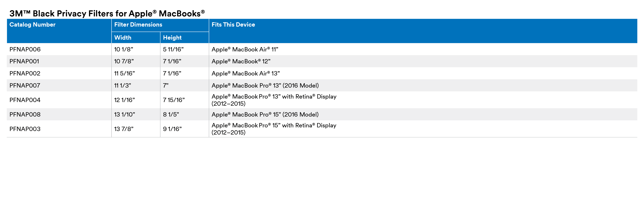Click the PFNAP007 catalog entry
Screen dimensions: 644x199
[x=25, y=86]
